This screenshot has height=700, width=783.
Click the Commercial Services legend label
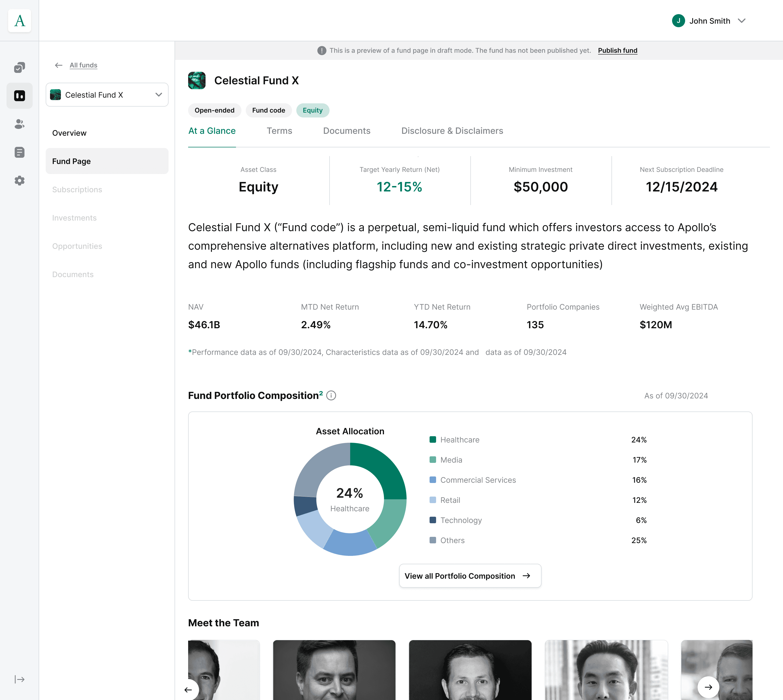[478, 480]
